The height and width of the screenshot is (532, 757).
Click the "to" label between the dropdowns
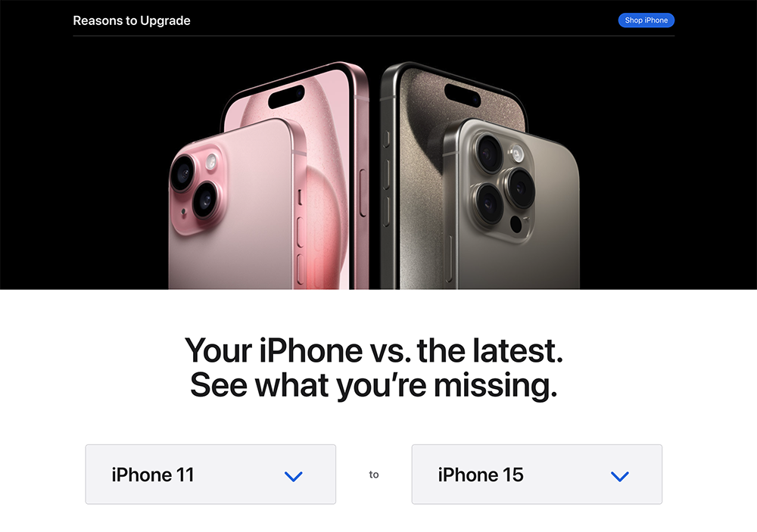click(374, 474)
